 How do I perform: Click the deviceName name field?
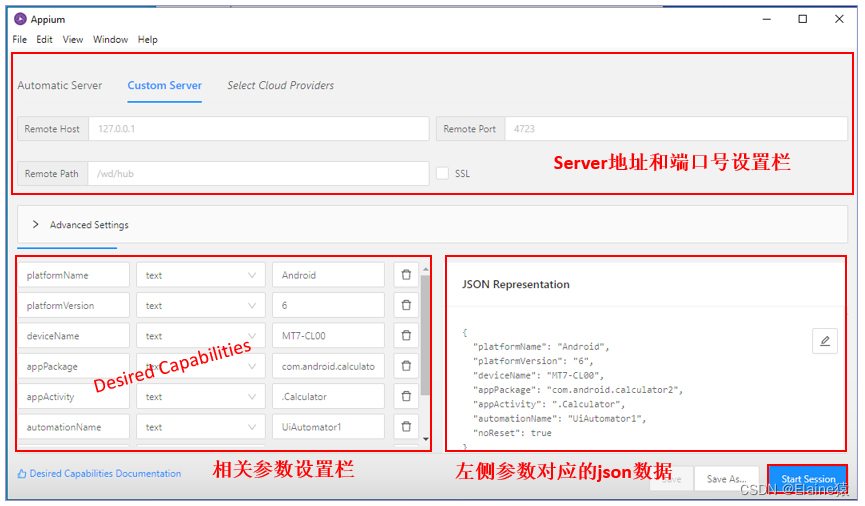(x=73, y=335)
